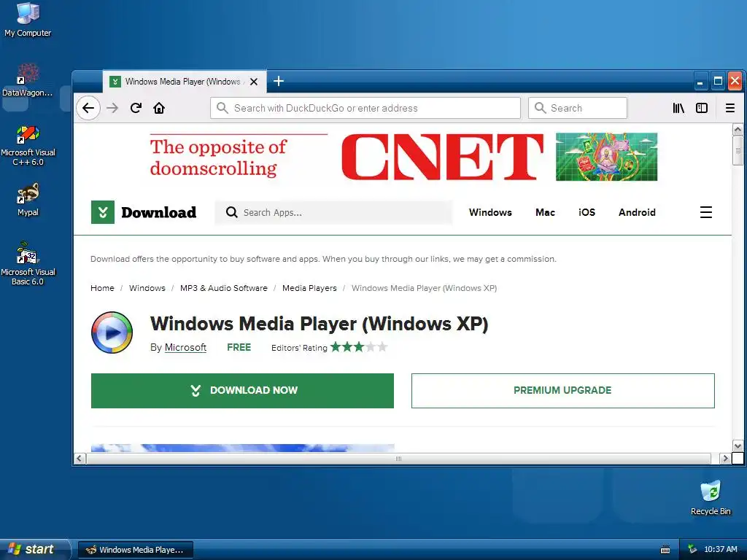
Task: Click the Windows Media Player (Windows XP) heading
Action: coord(320,324)
